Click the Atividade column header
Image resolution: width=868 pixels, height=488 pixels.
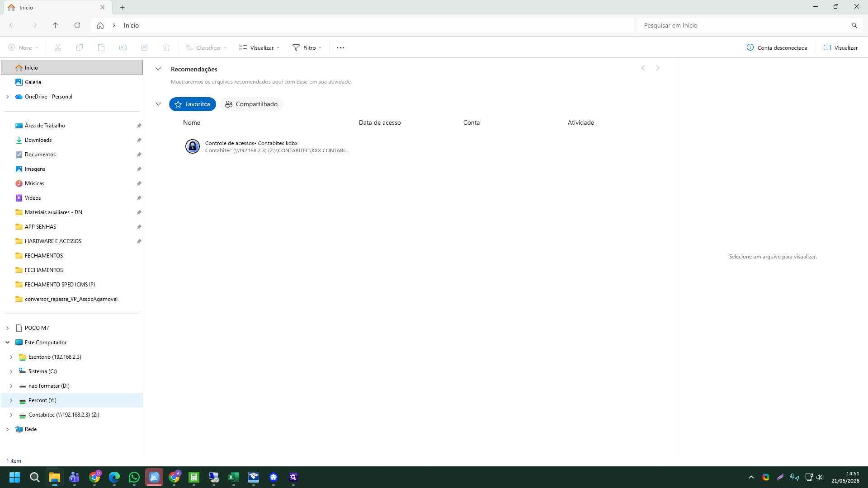click(581, 122)
